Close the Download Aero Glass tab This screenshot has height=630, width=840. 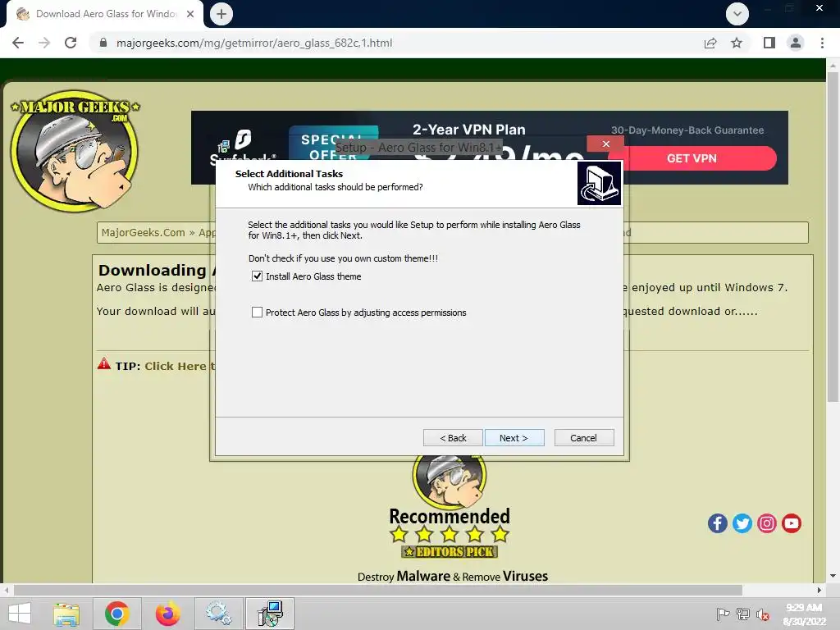click(x=190, y=14)
